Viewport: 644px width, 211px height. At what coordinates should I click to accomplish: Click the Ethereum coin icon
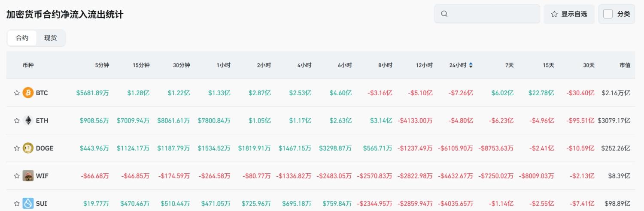28,121
